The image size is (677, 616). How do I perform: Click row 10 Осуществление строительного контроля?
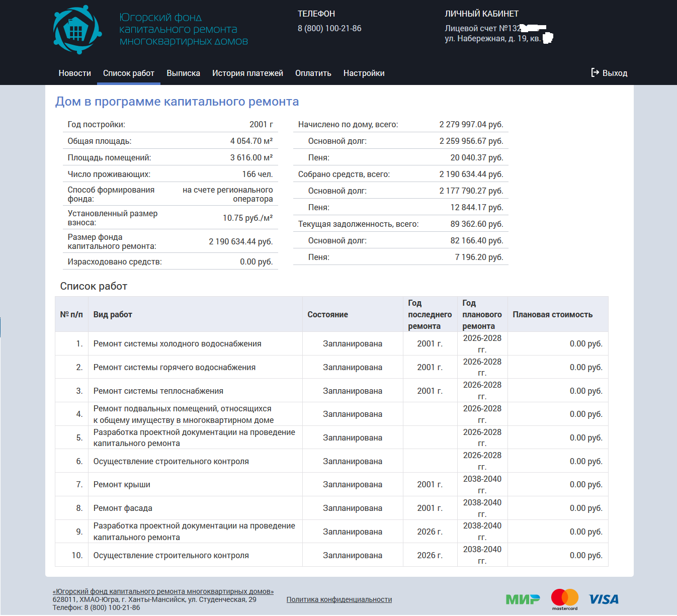tap(331, 555)
